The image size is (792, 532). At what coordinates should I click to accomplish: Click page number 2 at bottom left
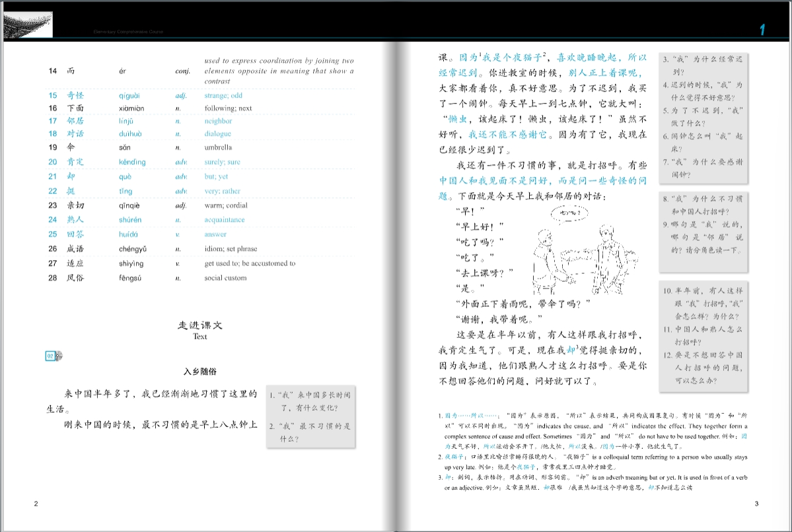[36, 504]
